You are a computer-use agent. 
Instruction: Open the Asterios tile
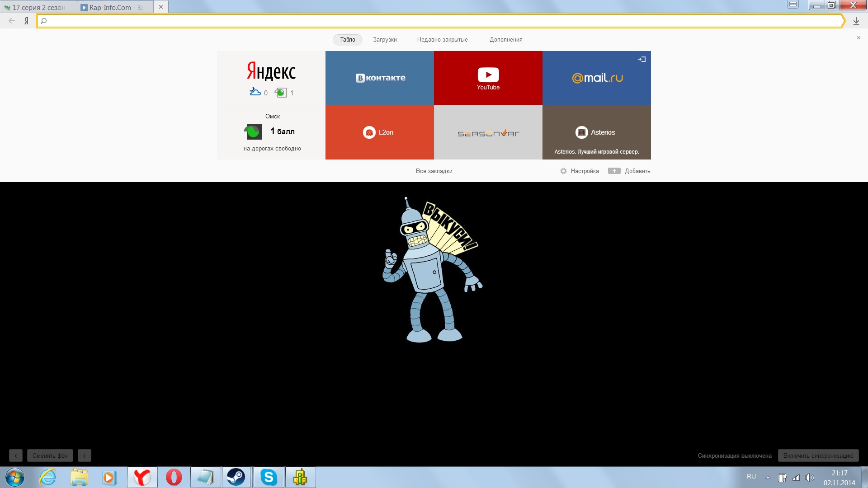[597, 132]
